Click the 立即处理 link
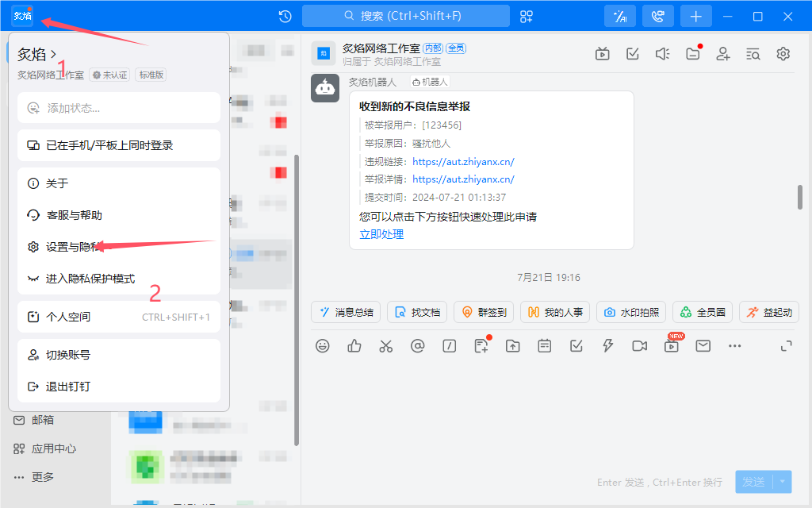Screen dimensions: 812x508 pos(381,234)
